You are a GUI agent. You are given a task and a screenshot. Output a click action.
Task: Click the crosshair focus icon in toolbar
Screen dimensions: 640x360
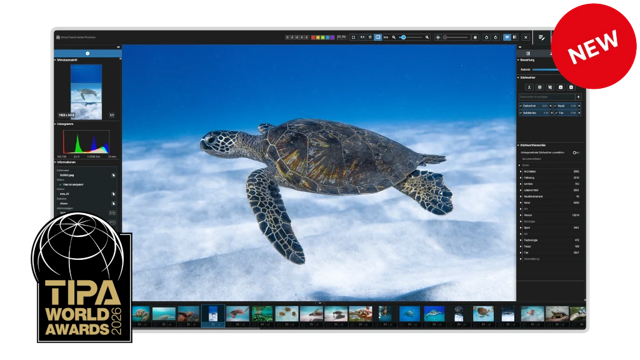click(x=438, y=38)
